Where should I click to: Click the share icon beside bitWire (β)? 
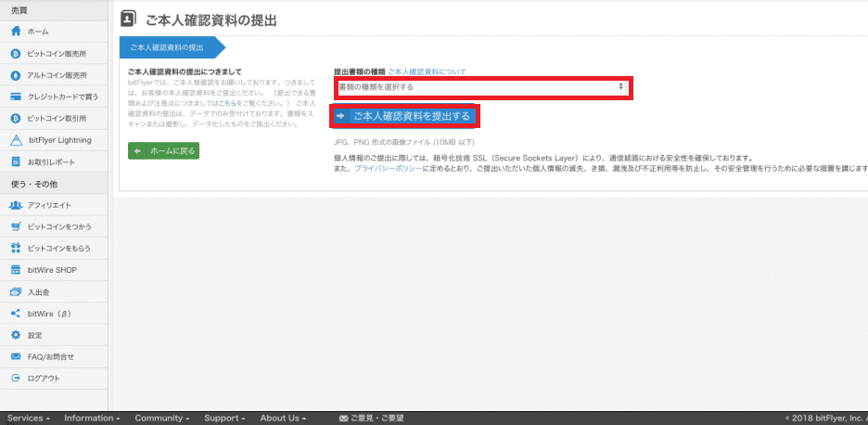click(x=16, y=314)
